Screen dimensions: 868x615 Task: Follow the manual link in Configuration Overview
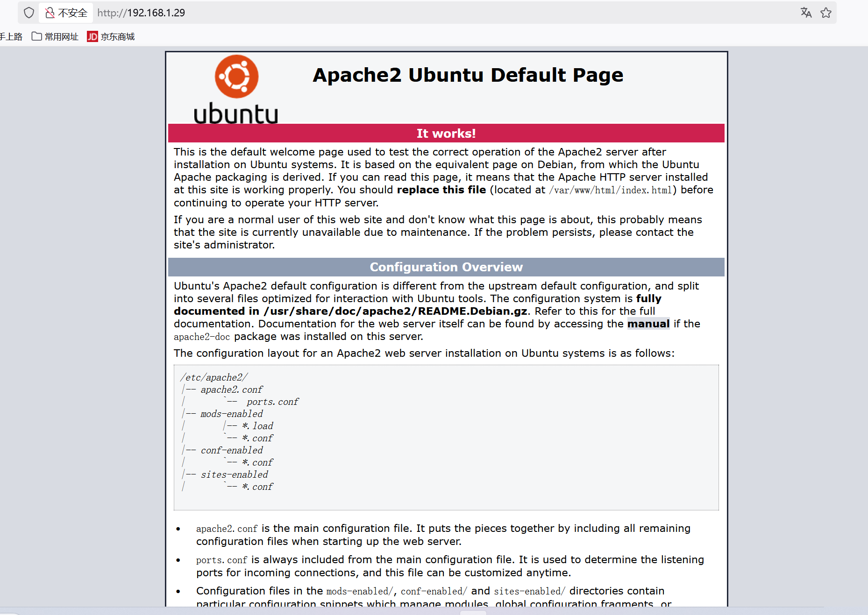coord(648,324)
